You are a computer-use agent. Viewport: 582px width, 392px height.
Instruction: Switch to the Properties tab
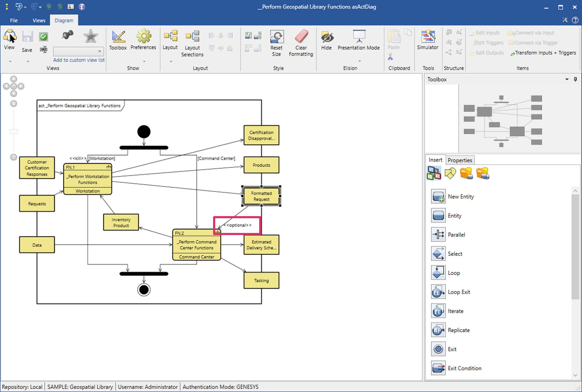[460, 160]
